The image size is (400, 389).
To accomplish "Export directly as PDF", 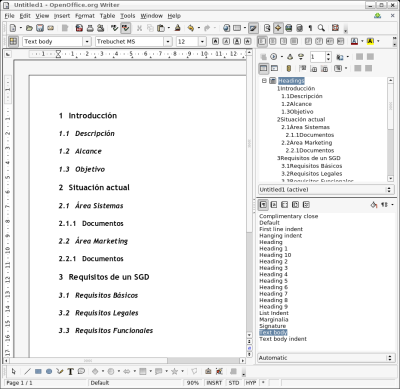I will [x=79, y=28].
